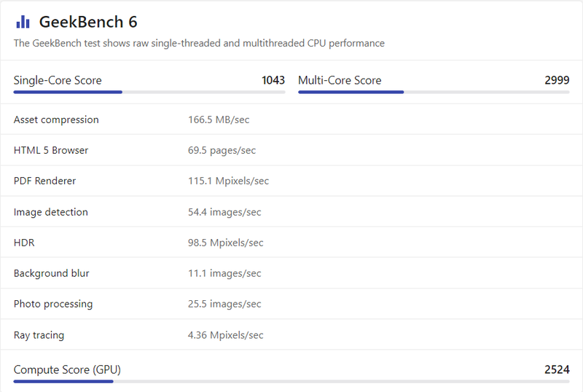Click the 4.36 Mpixels/sec value
The image size is (583, 392).
[226, 335]
